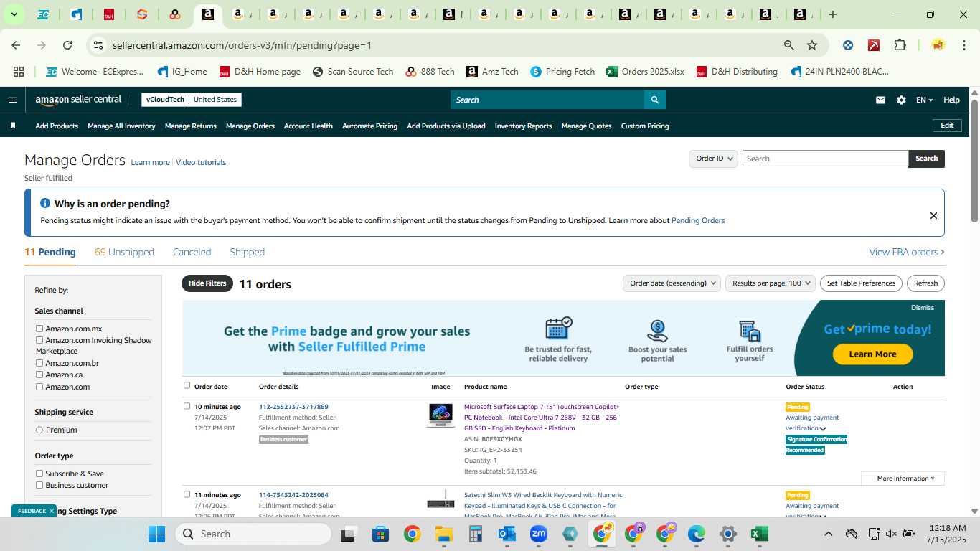Viewport: 980px width, 551px height.
Task: Check the Amazon.com.mx sales channel box
Action: click(x=39, y=329)
